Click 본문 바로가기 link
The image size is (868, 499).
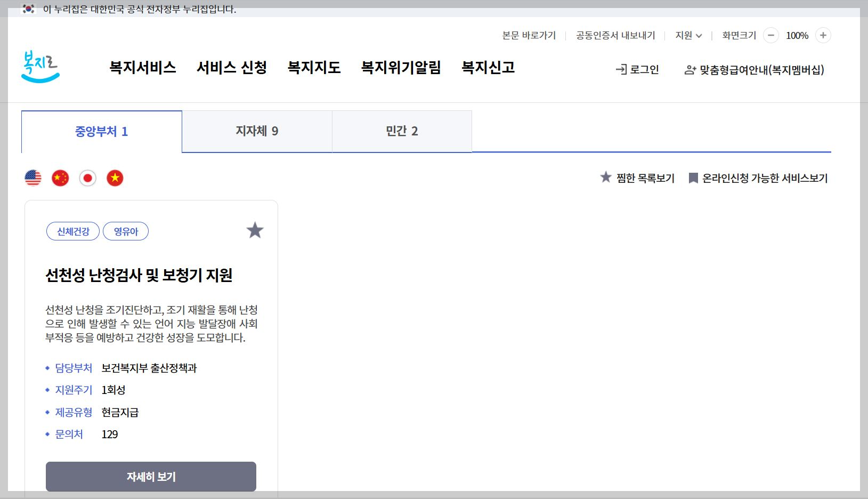pyautogui.click(x=529, y=35)
